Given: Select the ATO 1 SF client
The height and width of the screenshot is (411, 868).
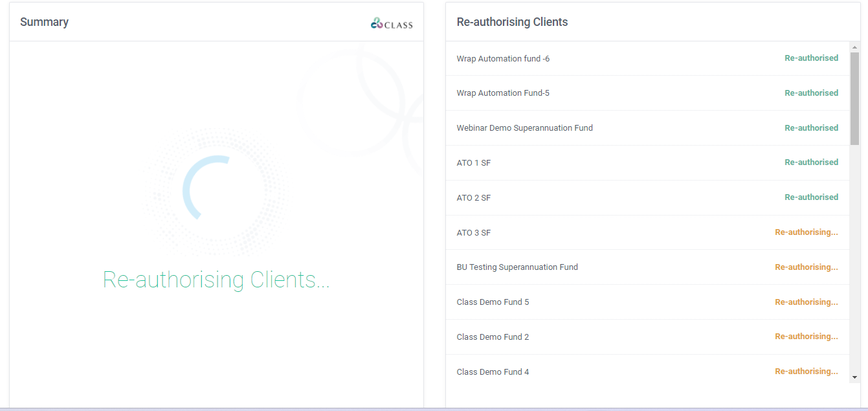Looking at the screenshot, I should [473, 163].
